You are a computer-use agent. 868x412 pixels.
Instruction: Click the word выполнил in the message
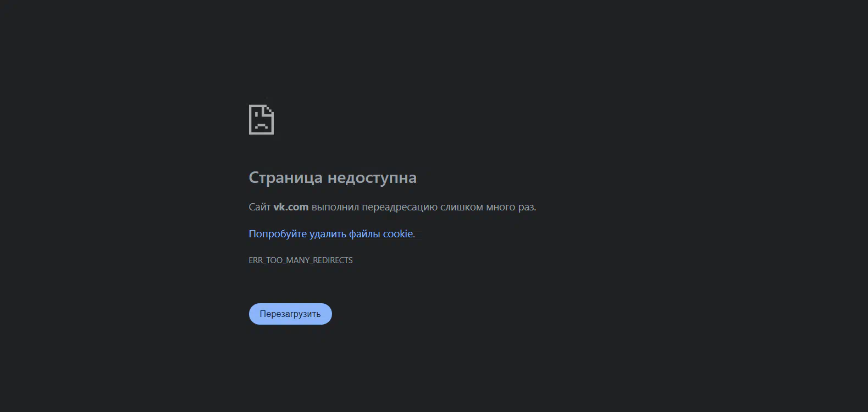pos(335,207)
